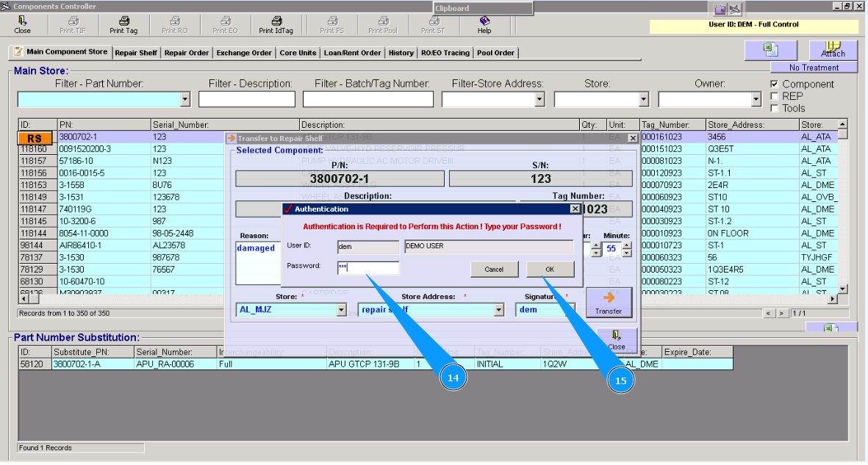
Task: Expand the AL_MJZ Store dropdown
Action: 340,309
